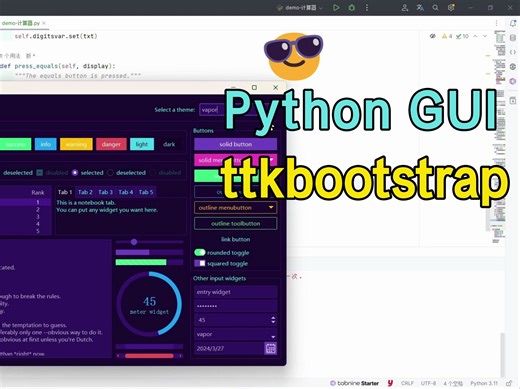Click the masked password entry field

pos(235,306)
